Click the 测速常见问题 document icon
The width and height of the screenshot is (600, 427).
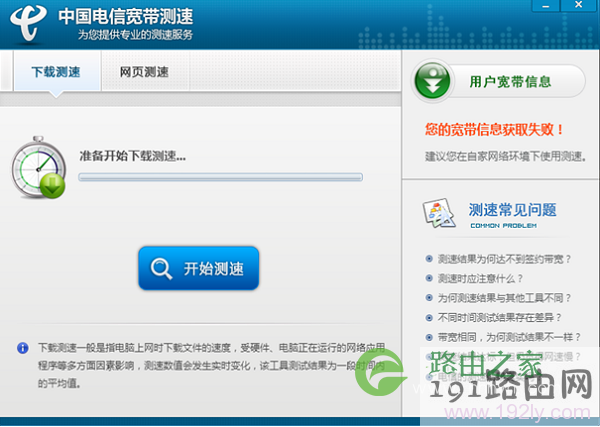(439, 213)
